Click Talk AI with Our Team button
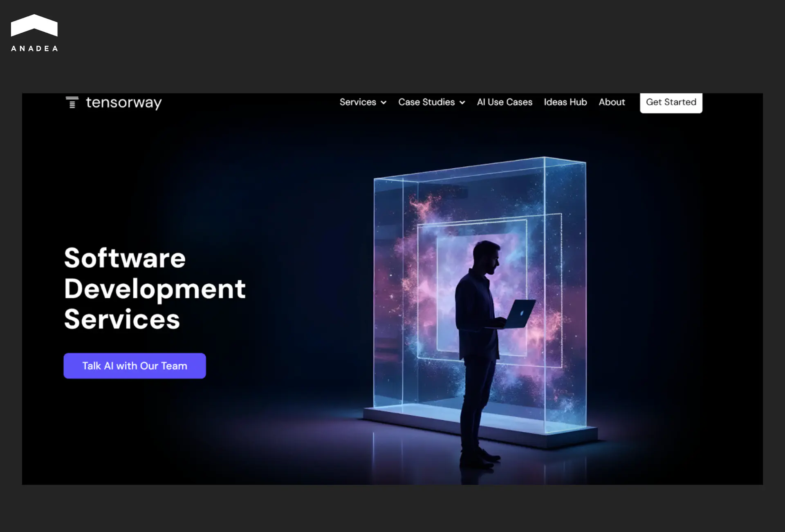The width and height of the screenshot is (785, 532). pyautogui.click(x=135, y=366)
